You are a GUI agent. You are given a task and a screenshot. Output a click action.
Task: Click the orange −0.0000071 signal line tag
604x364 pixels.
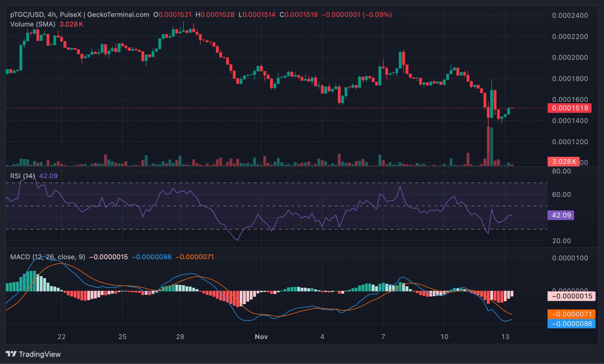pos(571,314)
